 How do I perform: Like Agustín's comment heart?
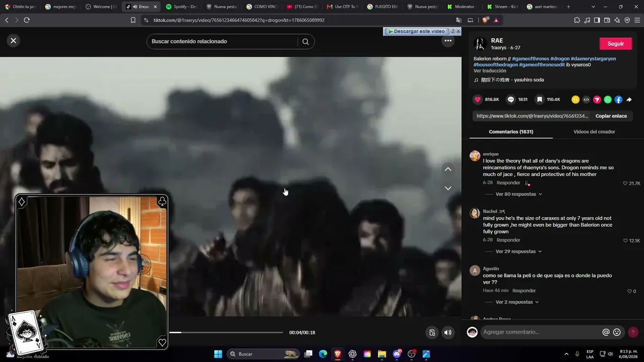tap(629, 291)
